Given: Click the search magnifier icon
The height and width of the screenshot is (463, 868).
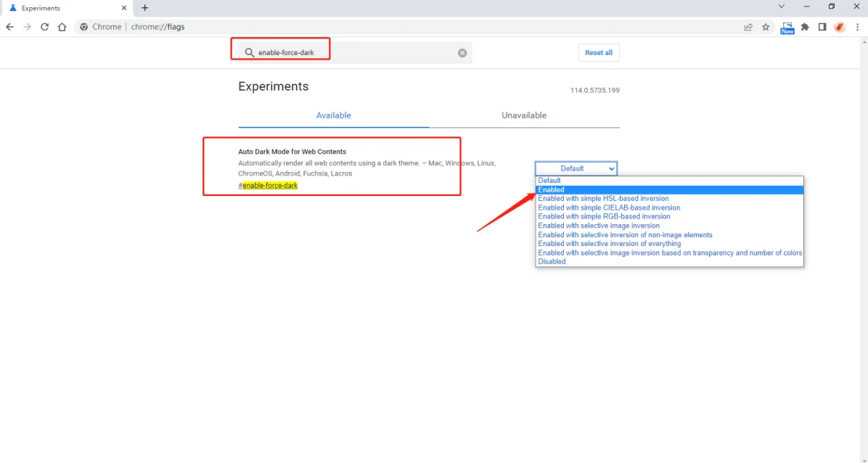Looking at the screenshot, I should [x=250, y=52].
